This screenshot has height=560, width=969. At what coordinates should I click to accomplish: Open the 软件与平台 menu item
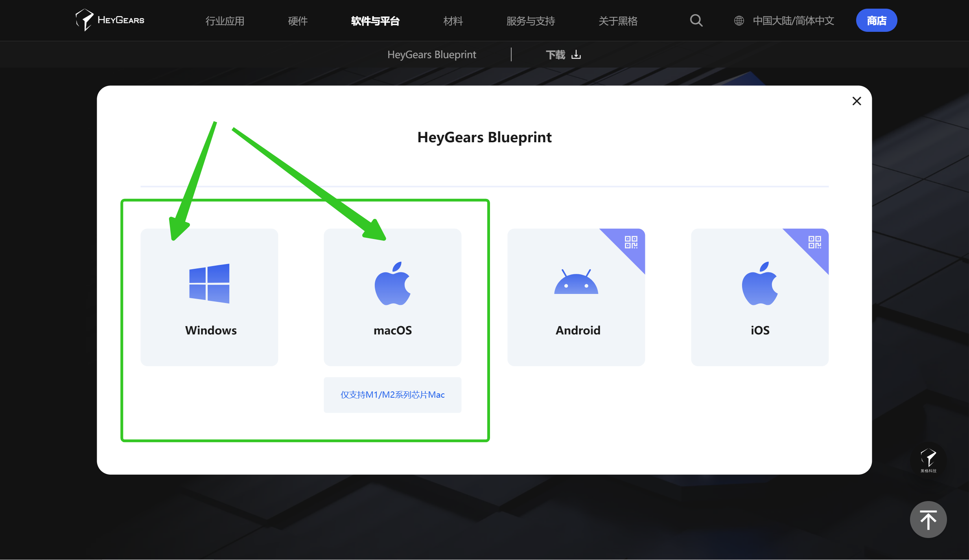coord(375,21)
